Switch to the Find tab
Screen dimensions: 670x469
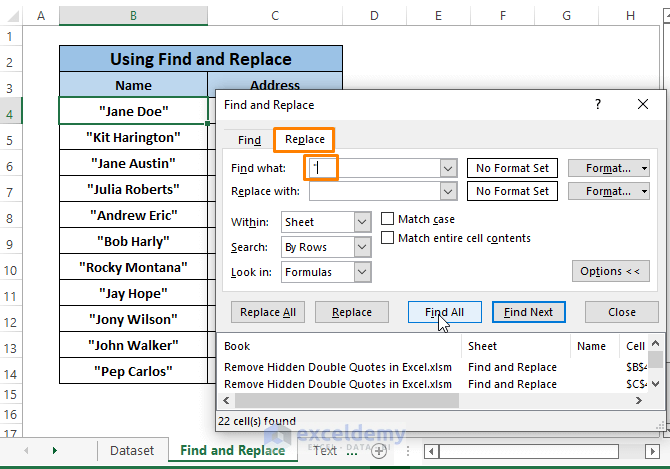click(x=249, y=140)
